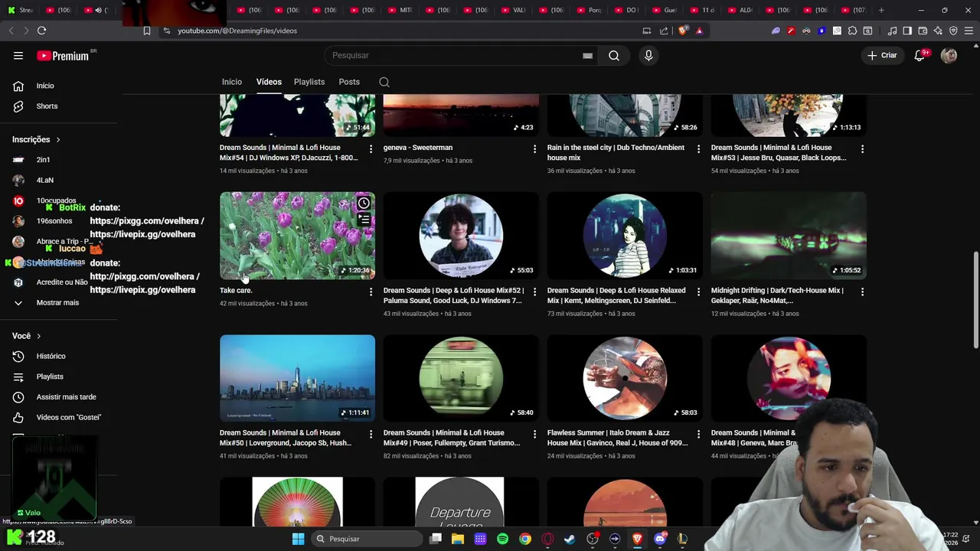
Task: Bookmark this page icon in address bar
Action: point(147,31)
